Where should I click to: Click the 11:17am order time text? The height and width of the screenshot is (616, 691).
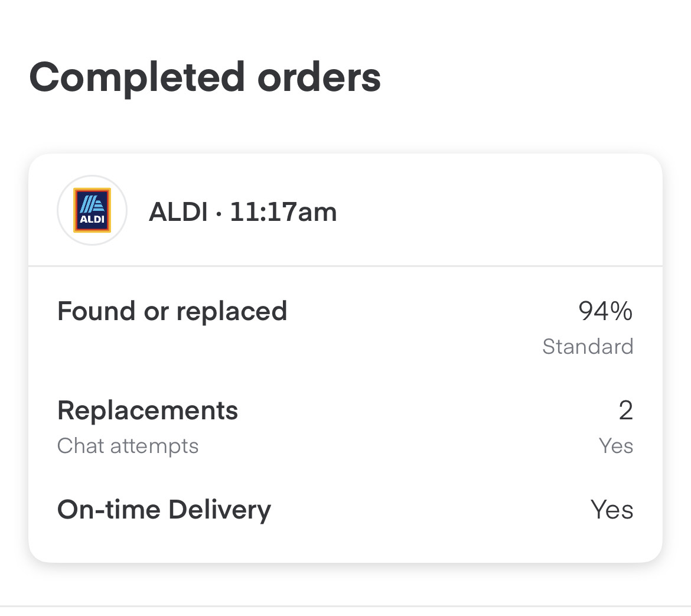pyautogui.click(x=283, y=212)
